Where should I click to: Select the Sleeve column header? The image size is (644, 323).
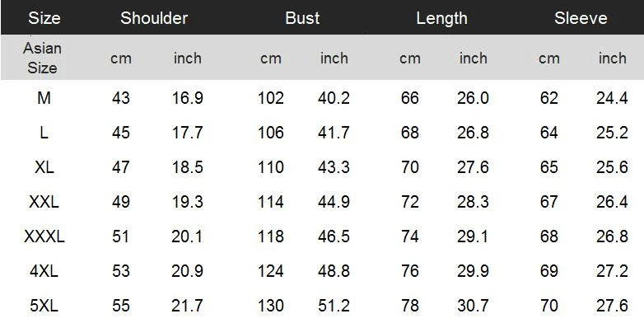581,18
